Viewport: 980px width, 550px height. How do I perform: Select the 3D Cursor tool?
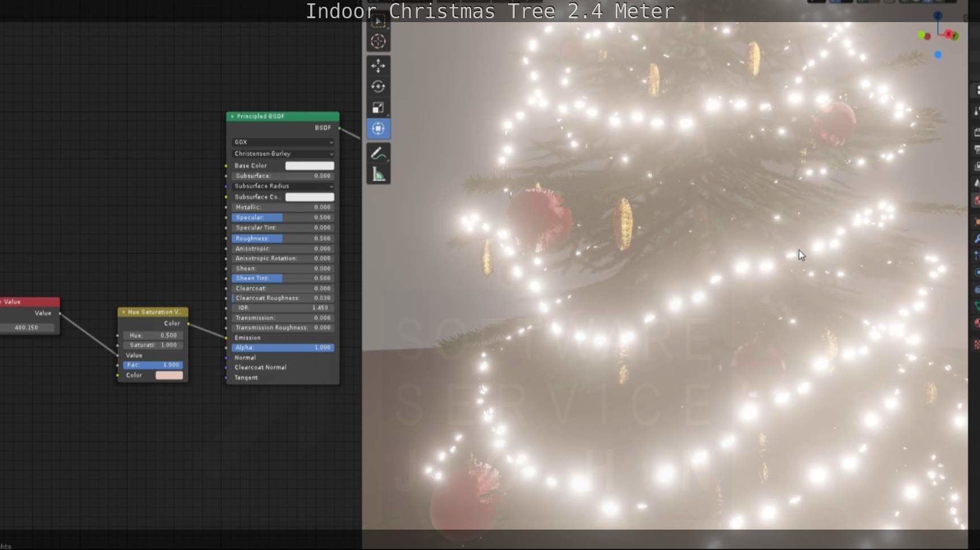[x=378, y=41]
